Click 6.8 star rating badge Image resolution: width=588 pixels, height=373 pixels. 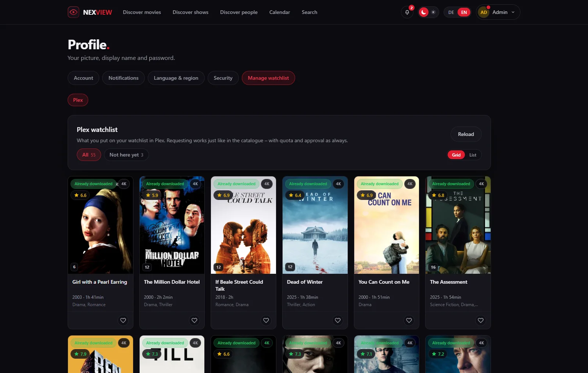click(x=438, y=195)
